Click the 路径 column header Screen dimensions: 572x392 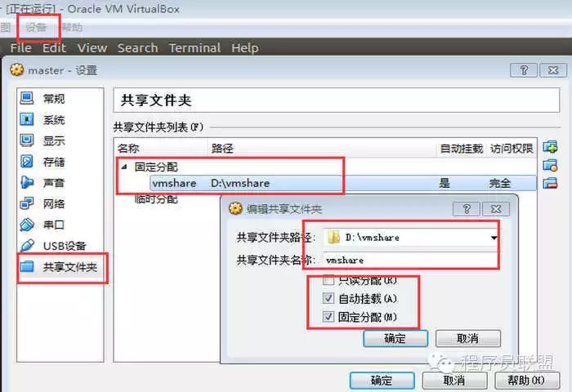[323, 148]
